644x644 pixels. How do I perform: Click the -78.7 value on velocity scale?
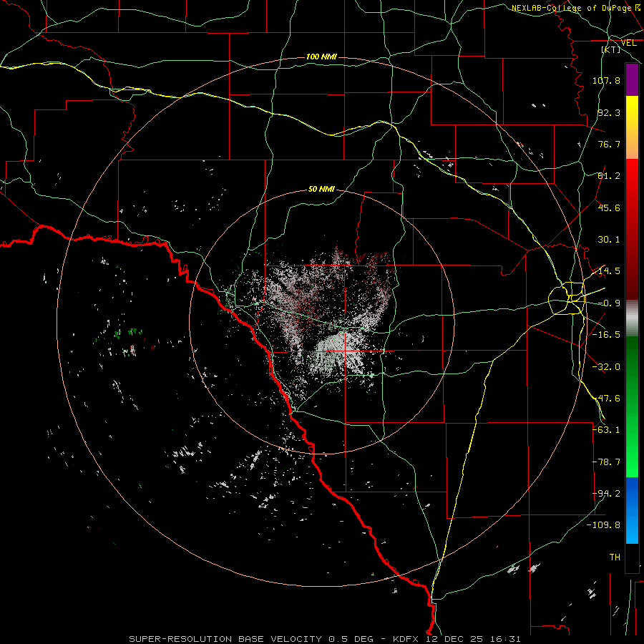point(606,462)
